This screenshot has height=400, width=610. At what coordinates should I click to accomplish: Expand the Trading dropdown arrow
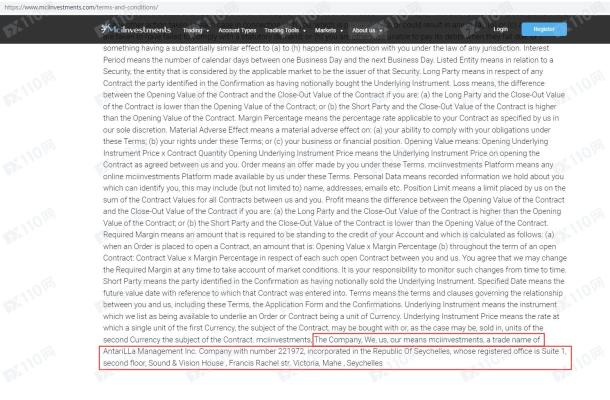click(208, 30)
